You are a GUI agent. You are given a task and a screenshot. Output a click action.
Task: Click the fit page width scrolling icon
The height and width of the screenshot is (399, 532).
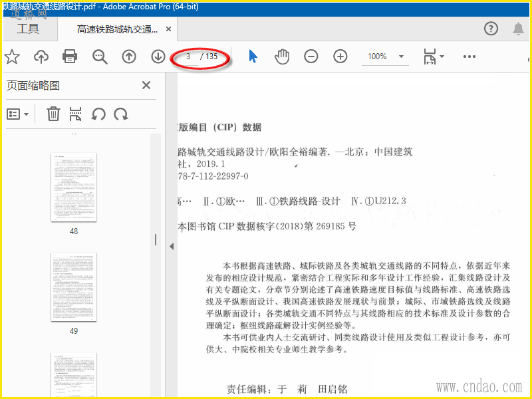point(430,57)
